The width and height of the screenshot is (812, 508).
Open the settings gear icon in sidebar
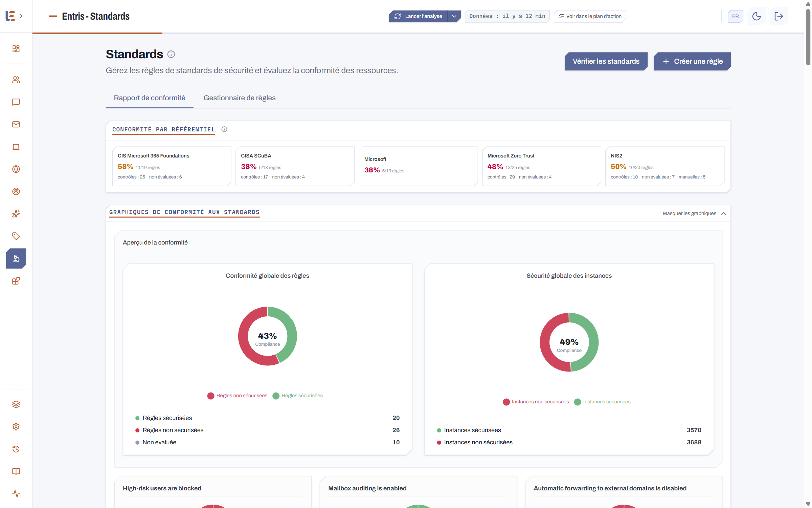tap(16, 427)
